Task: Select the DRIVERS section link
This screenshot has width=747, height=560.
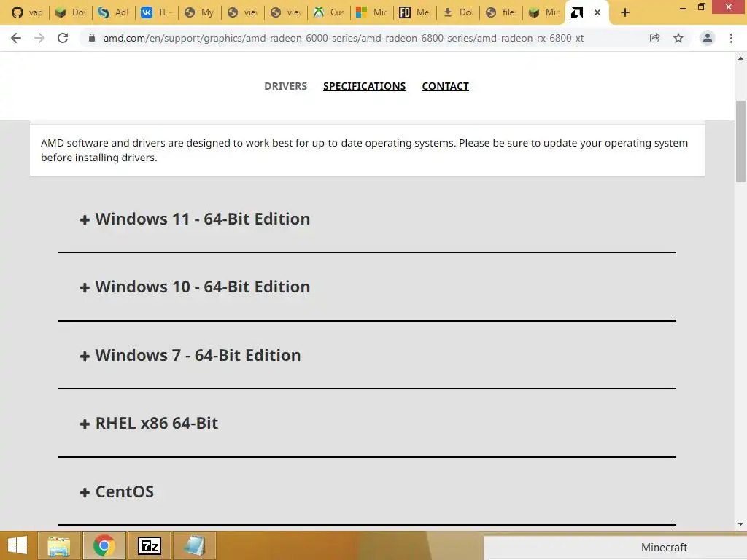Action: [x=286, y=86]
